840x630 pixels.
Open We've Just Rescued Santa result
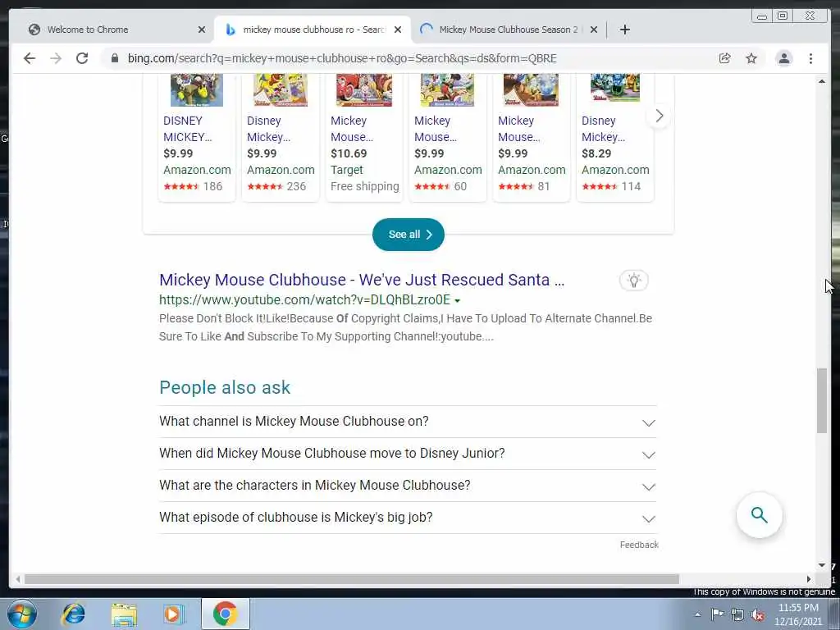click(362, 280)
